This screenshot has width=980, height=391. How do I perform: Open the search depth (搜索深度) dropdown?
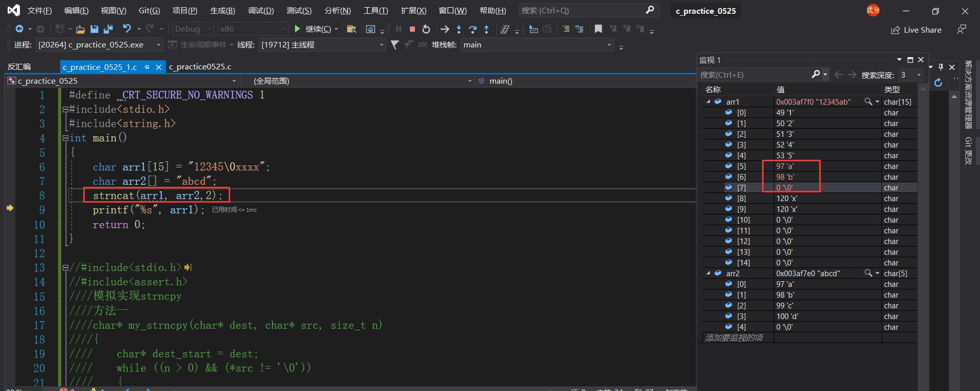pyautogui.click(x=911, y=75)
